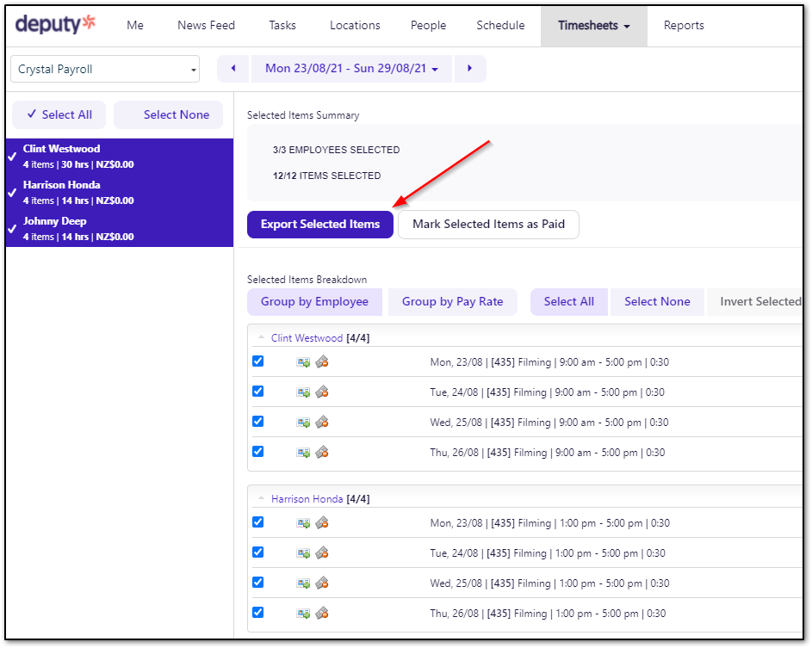Viewport: 812px width, 648px height.
Task: Click export card icon on Clint's Wed 25/08 row
Action: 303,423
